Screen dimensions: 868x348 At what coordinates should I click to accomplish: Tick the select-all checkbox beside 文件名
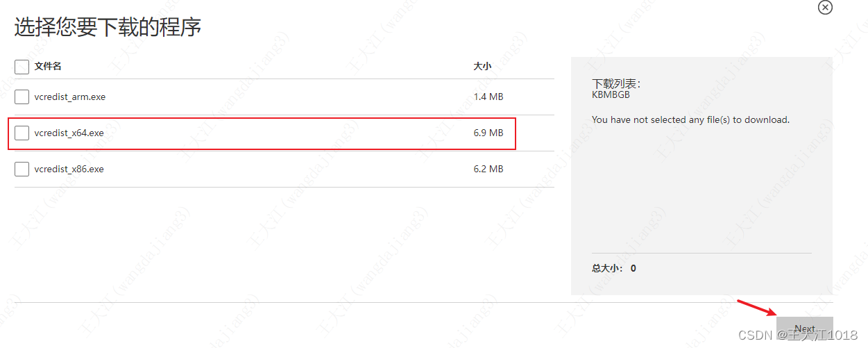coord(22,66)
